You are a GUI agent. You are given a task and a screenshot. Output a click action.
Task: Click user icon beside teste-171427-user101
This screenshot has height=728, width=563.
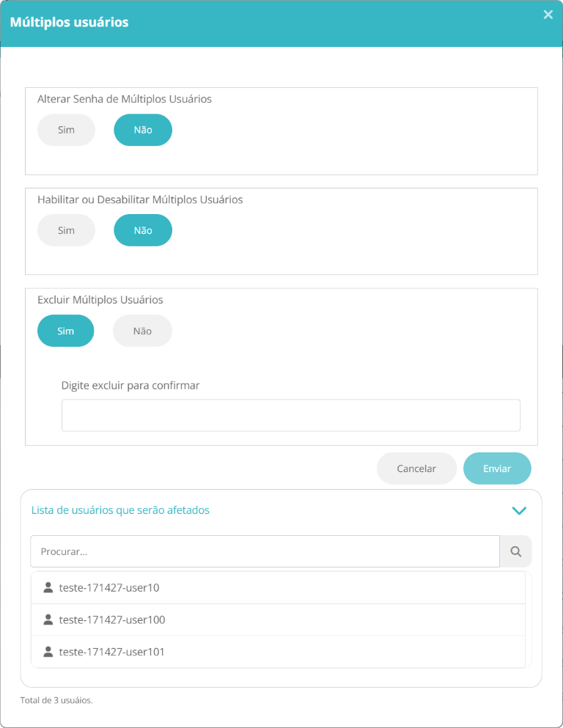pos(48,652)
